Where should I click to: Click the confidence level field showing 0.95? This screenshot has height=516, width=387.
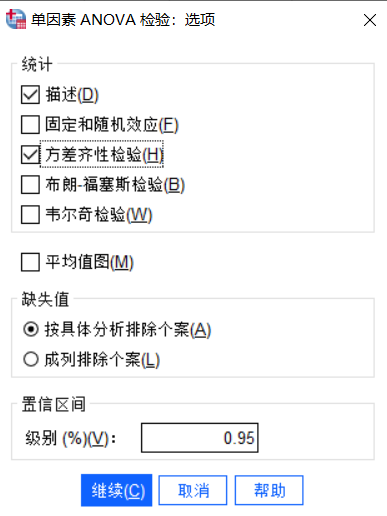200,438
